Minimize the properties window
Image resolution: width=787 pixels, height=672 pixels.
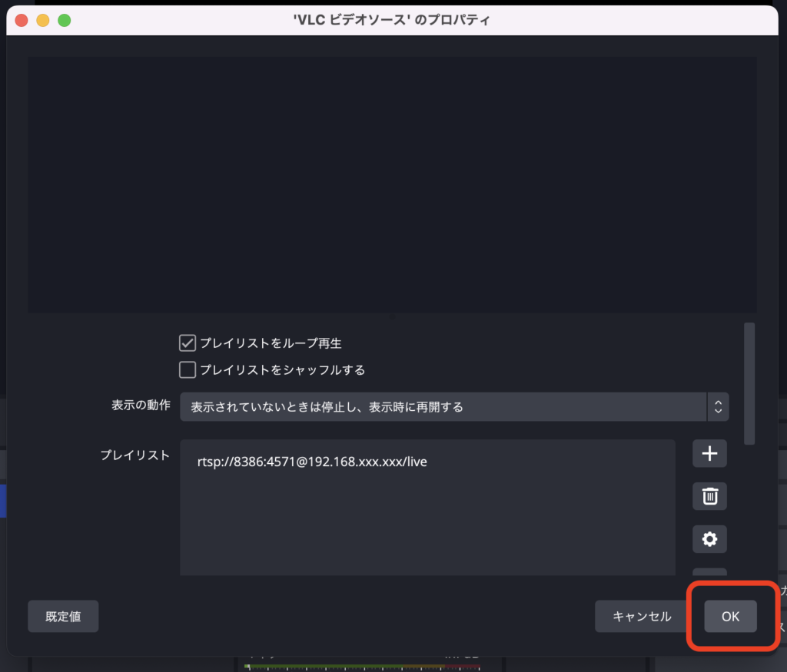(43, 20)
